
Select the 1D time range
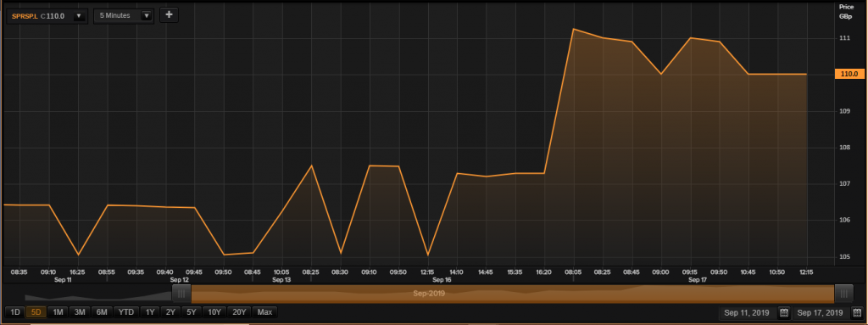[x=15, y=312]
